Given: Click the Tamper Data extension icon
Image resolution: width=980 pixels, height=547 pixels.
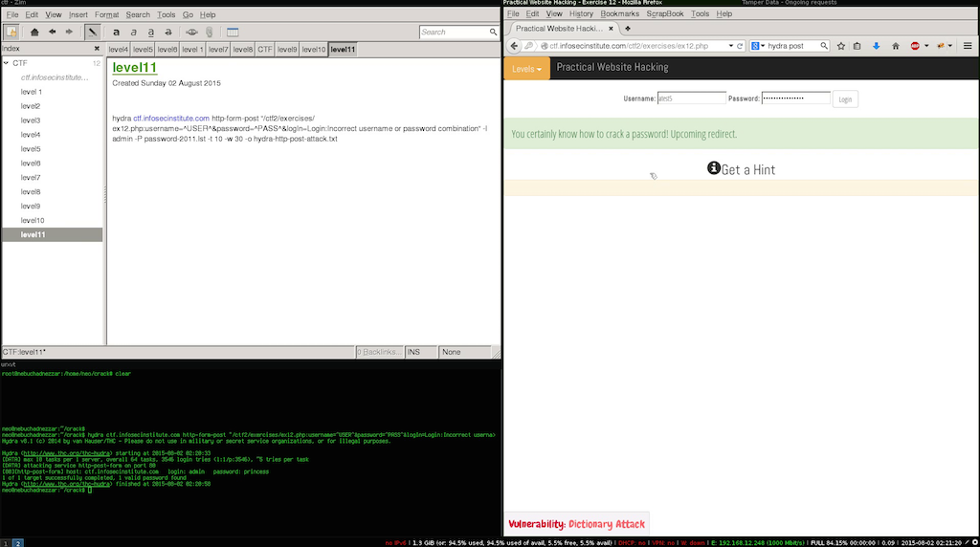Looking at the screenshot, I should click(x=941, y=46).
